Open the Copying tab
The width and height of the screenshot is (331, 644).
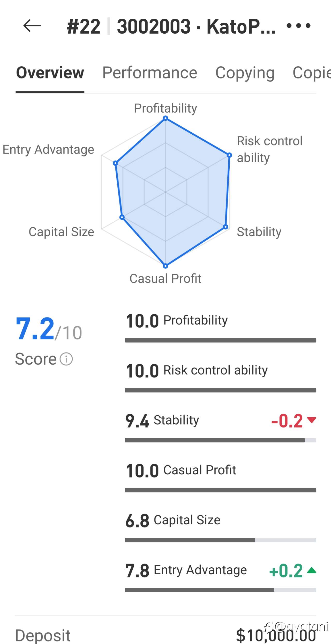tap(245, 73)
